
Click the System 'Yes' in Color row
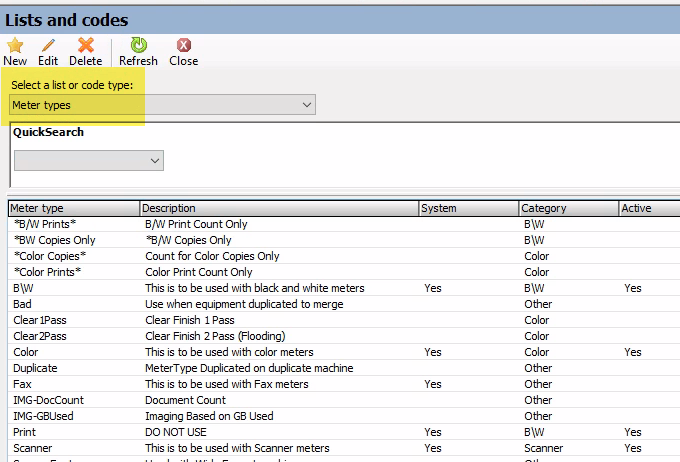click(x=433, y=352)
